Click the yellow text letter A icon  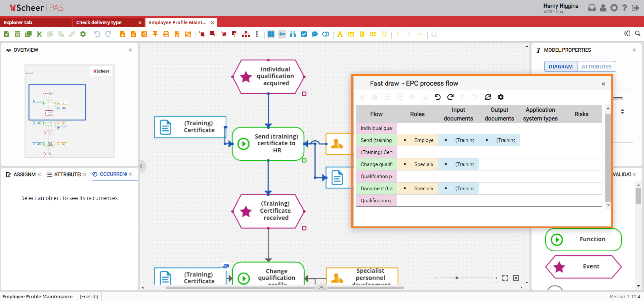click(340, 34)
